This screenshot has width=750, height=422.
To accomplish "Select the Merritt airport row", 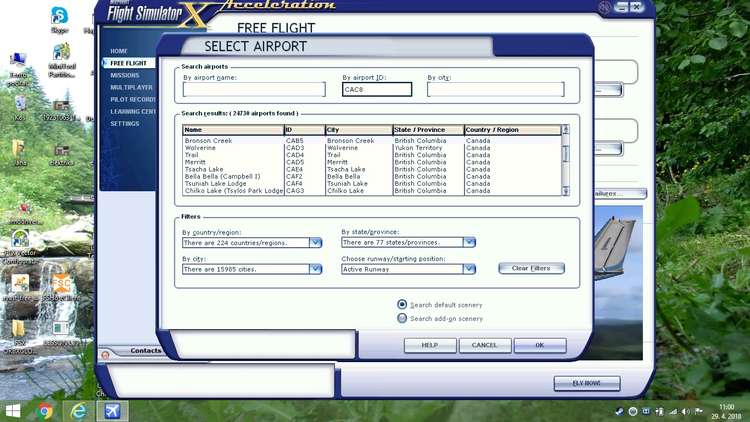I will [x=372, y=162].
